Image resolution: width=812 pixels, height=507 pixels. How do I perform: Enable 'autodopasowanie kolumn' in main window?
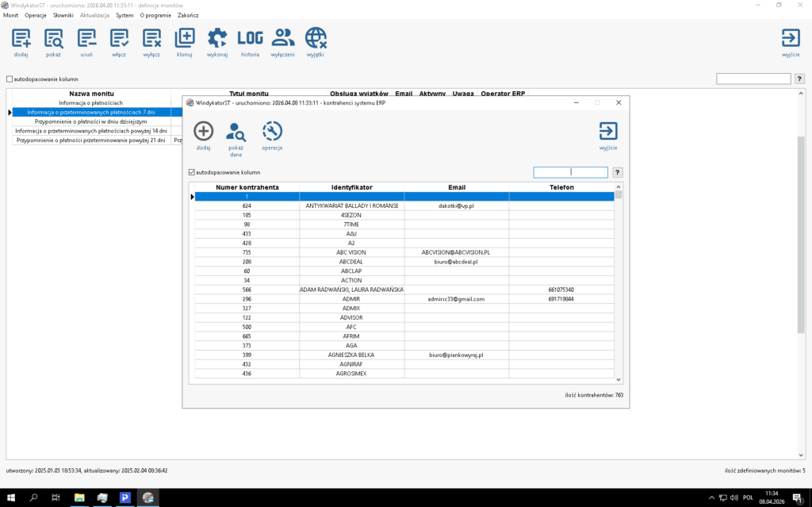click(x=10, y=79)
